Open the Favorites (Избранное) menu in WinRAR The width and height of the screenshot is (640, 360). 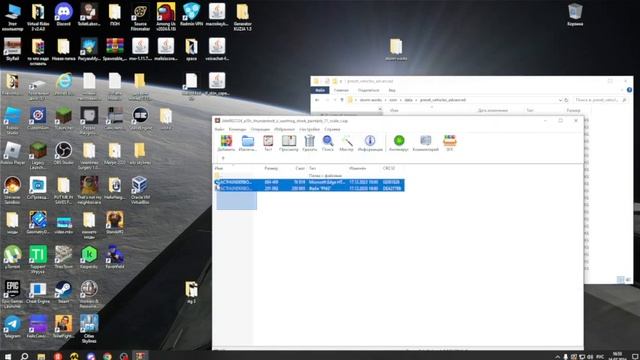click(x=284, y=129)
